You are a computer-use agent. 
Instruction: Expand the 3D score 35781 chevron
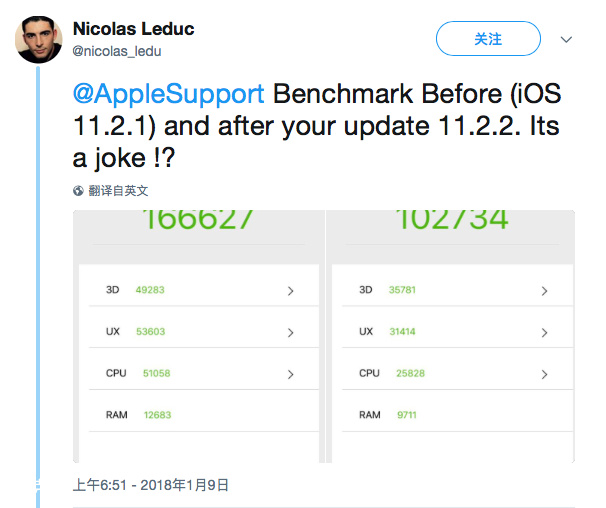tap(544, 291)
